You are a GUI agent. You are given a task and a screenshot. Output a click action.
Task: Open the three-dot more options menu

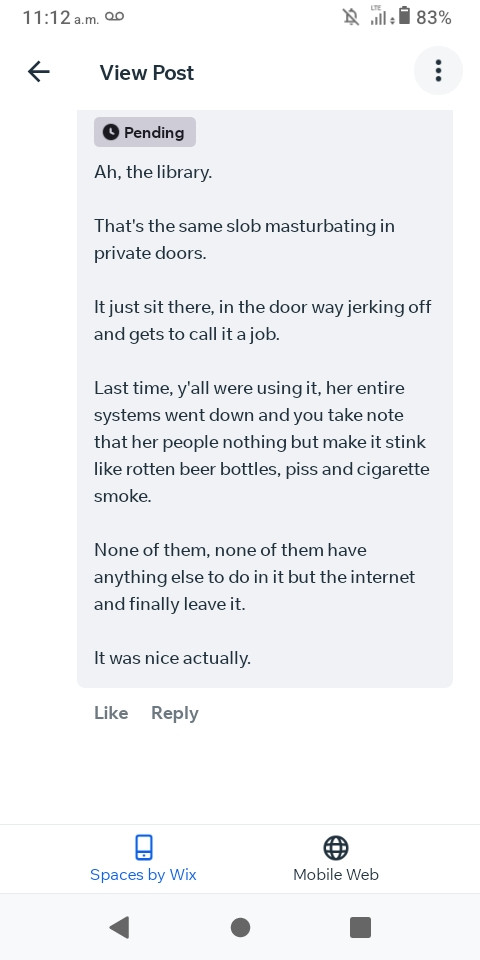pos(438,71)
